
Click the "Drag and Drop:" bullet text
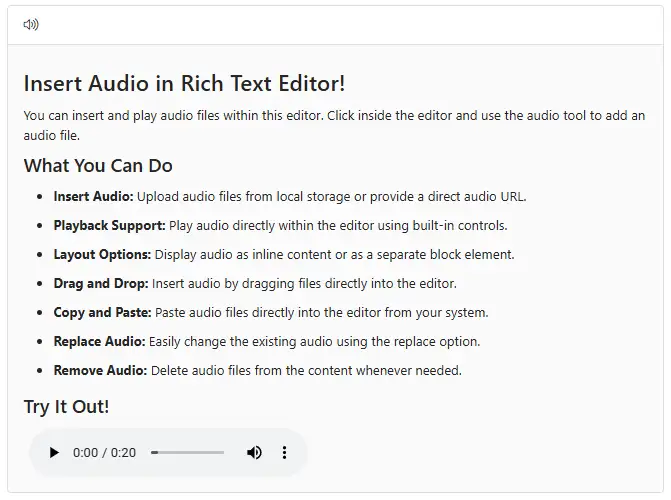coord(101,283)
